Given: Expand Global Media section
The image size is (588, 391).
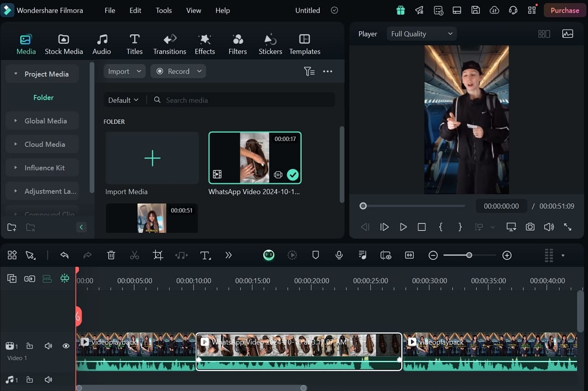Looking at the screenshot, I should [16, 121].
